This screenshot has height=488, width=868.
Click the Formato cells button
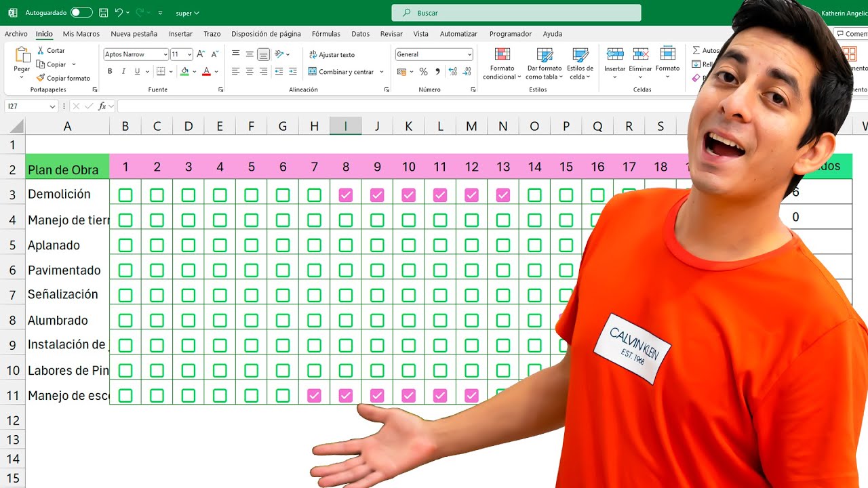pos(667,62)
